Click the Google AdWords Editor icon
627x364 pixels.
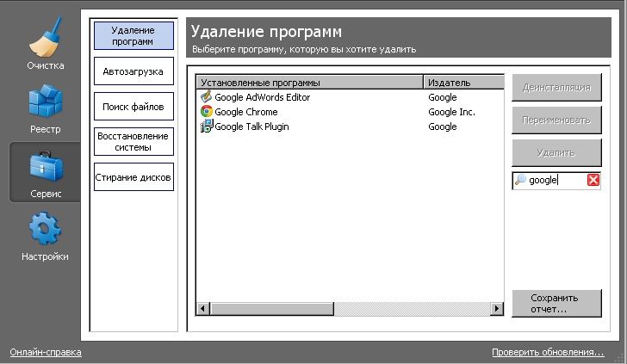(206, 97)
